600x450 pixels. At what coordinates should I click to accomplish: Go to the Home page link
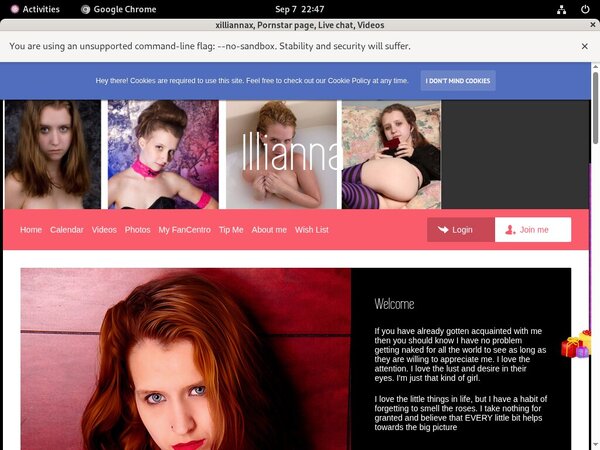pyautogui.click(x=31, y=230)
